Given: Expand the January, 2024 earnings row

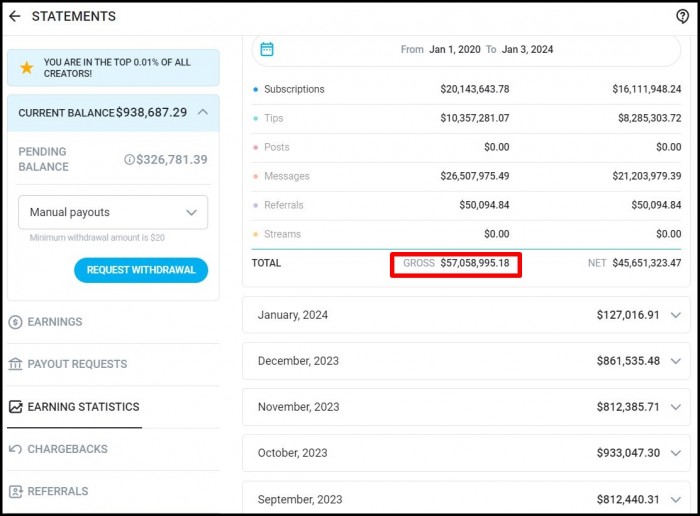Looking at the screenshot, I should pyautogui.click(x=676, y=315).
